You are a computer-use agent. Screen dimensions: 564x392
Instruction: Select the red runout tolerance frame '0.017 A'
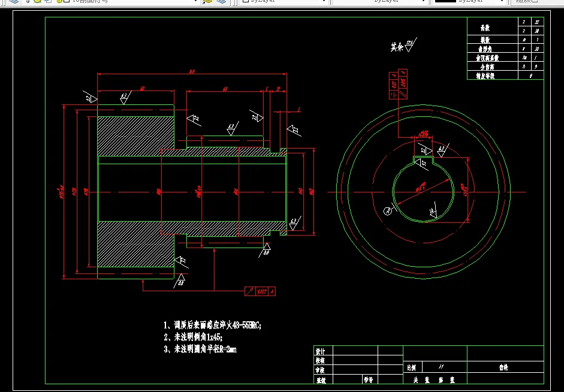pos(260,291)
